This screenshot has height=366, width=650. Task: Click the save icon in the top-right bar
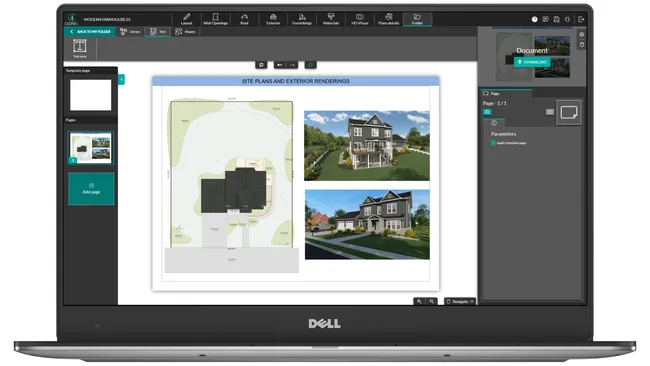tap(556, 19)
